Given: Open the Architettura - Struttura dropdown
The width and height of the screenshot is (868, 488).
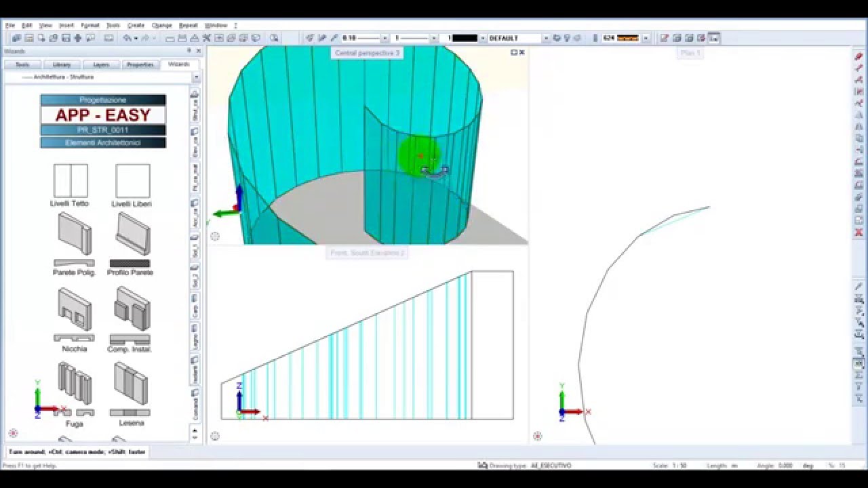Looking at the screenshot, I should 195,77.
